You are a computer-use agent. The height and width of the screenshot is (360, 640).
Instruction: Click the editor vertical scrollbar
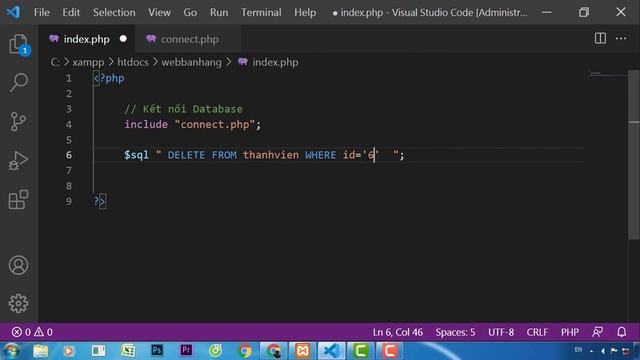(634, 155)
